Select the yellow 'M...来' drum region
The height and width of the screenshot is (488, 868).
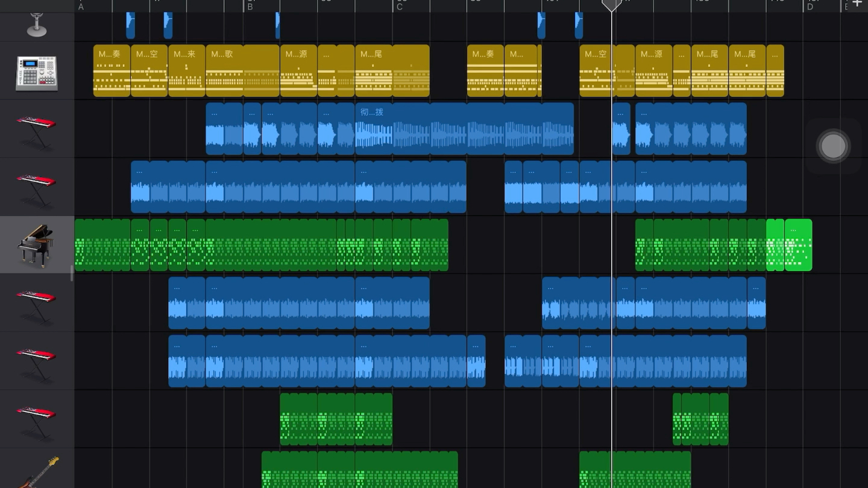(187, 70)
